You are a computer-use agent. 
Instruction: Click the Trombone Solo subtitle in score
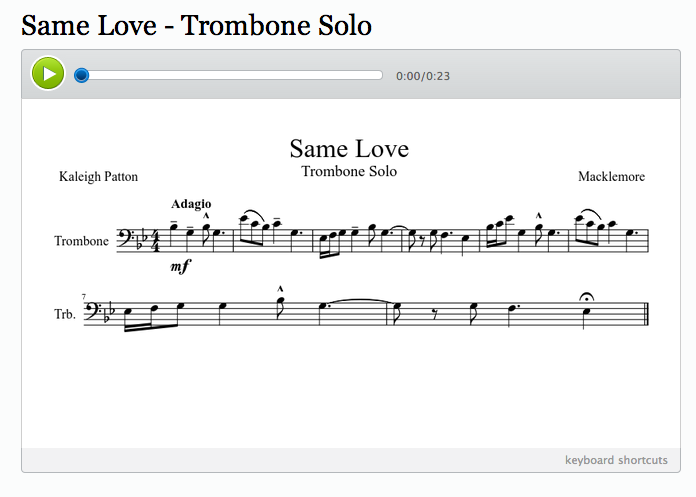click(349, 171)
